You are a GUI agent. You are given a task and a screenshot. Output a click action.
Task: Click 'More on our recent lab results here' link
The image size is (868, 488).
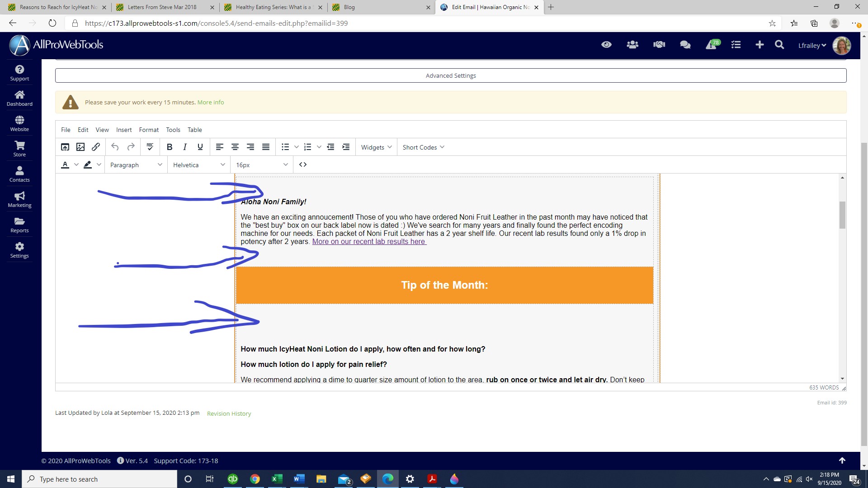click(369, 241)
